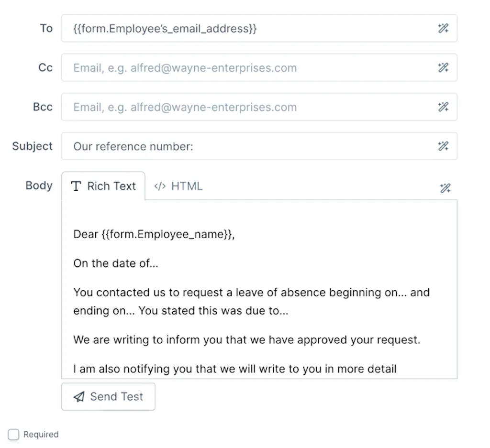
Task: Click the magic wand icon in Bcc field
Action: pyautogui.click(x=443, y=107)
